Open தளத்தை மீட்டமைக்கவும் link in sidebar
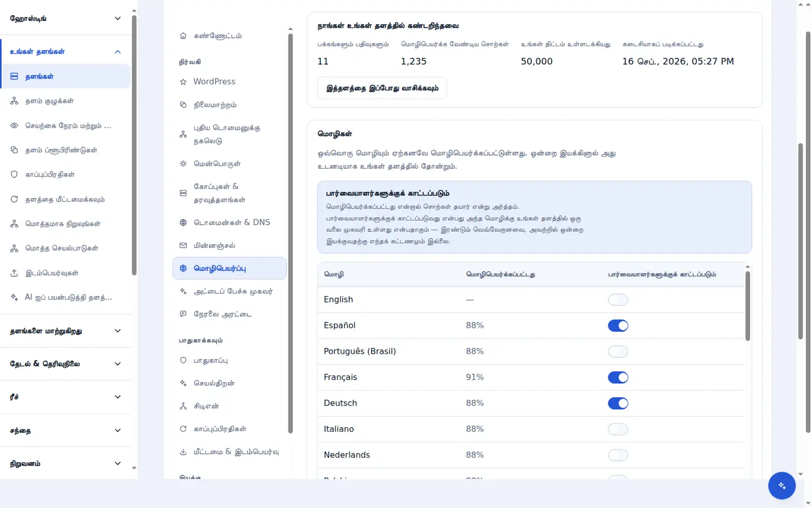812x508 pixels. [65, 199]
